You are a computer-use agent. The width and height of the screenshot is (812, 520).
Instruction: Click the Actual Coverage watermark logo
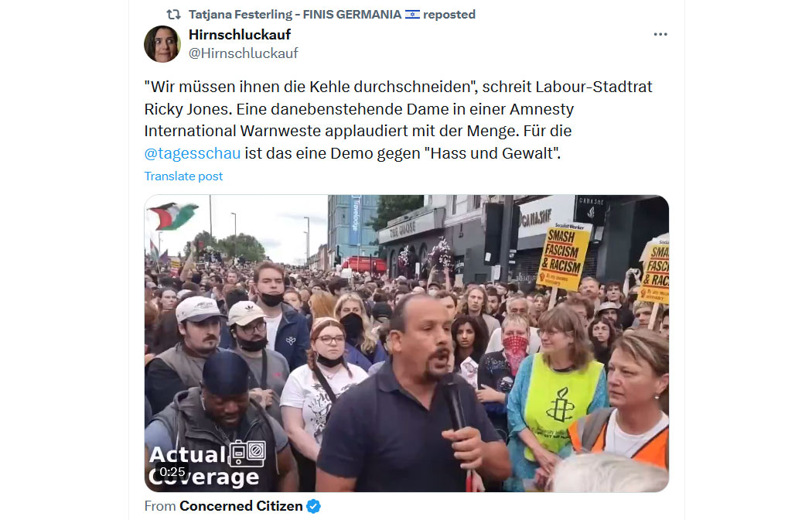207,464
